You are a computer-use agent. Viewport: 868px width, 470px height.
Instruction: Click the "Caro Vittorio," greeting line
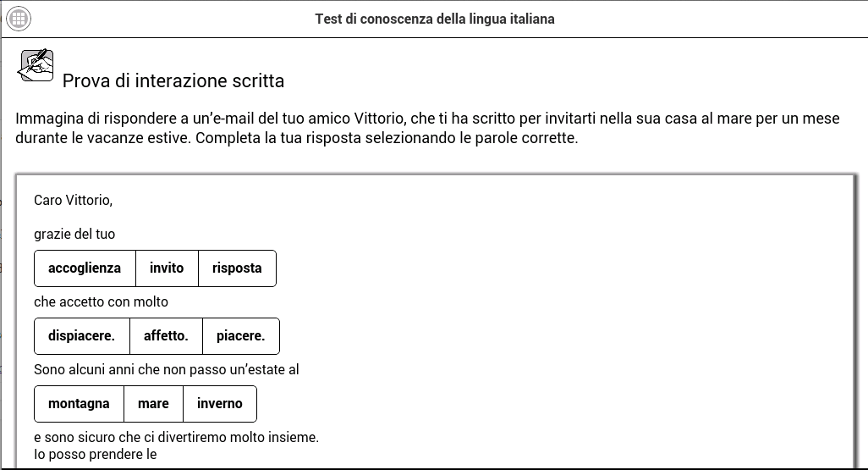point(73,201)
